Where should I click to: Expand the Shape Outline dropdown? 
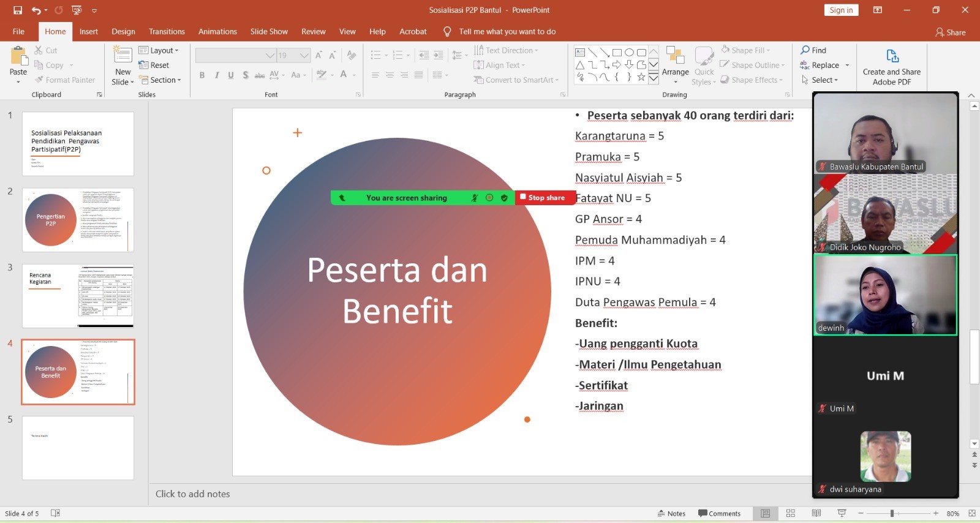[753, 65]
